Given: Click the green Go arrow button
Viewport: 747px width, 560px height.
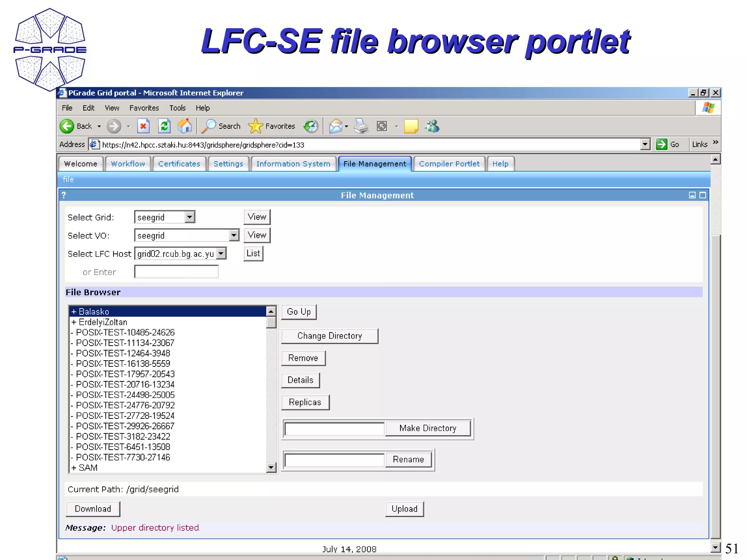Looking at the screenshot, I should (661, 144).
